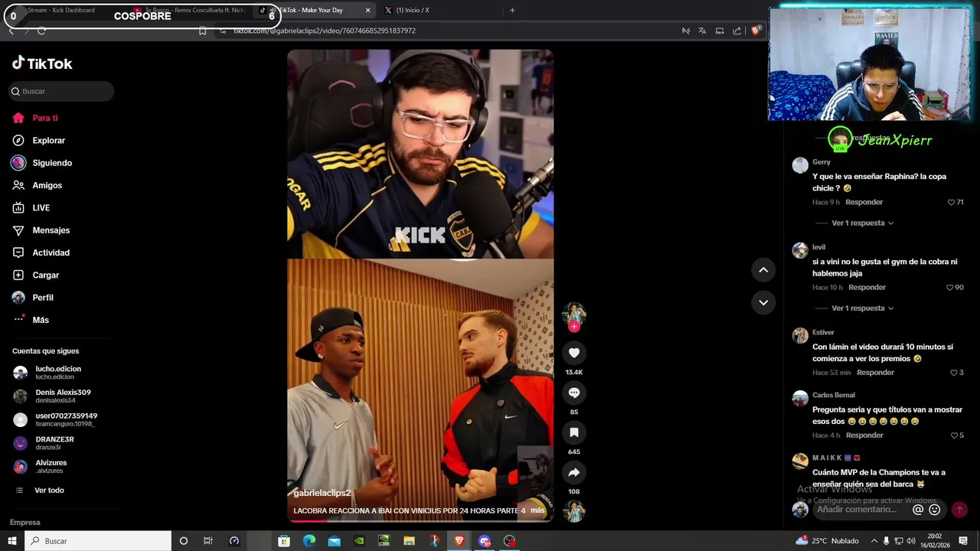Switch to Kick Dashboard tab
Viewport: 980px width, 551px height.
tap(61, 10)
